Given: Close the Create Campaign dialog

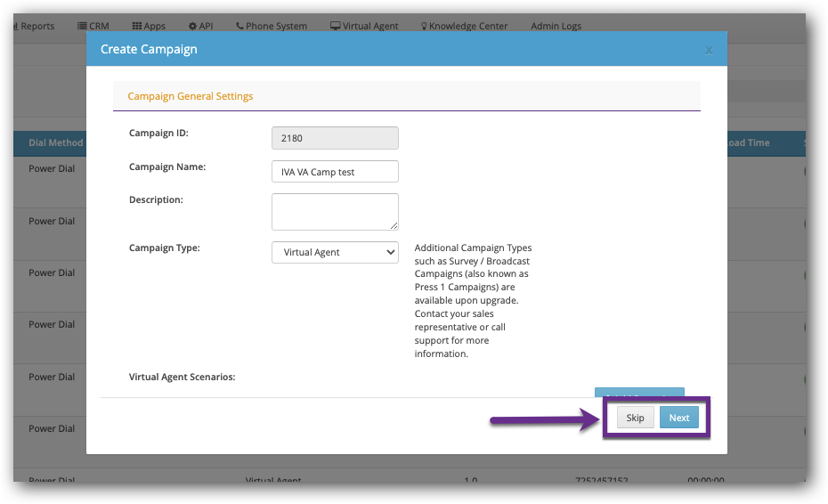Looking at the screenshot, I should (x=709, y=50).
